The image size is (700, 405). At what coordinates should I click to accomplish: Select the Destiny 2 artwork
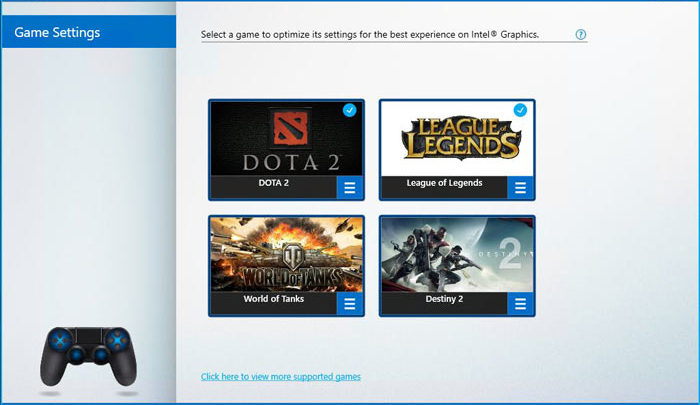pos(457,255)
